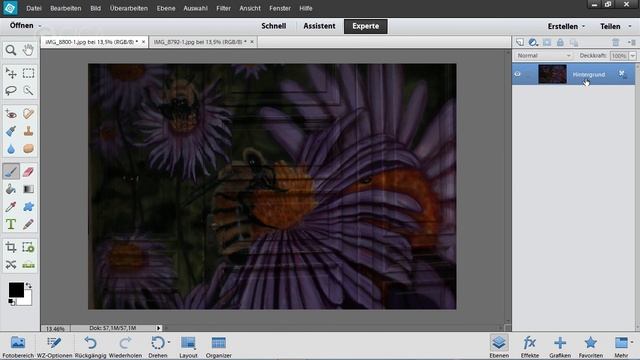Open the Datei menu
Screen dimensions: 640x360
[33, 8]
